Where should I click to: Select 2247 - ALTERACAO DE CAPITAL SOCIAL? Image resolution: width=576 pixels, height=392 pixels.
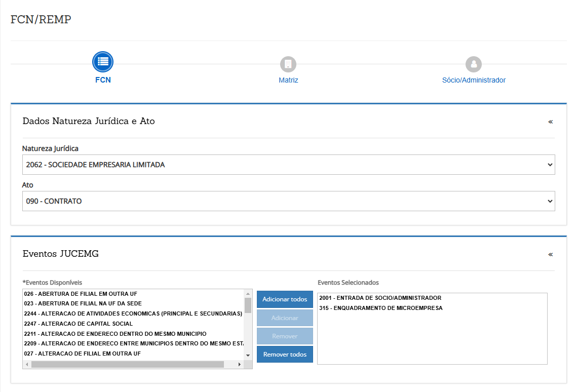pos(133,324)
